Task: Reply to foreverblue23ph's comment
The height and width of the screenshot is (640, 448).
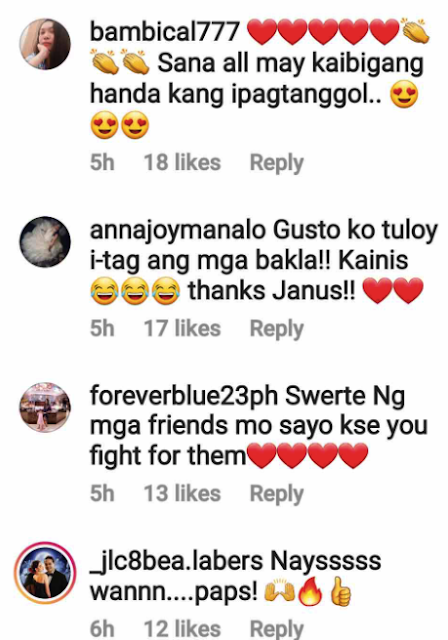Action: (277, 494)
